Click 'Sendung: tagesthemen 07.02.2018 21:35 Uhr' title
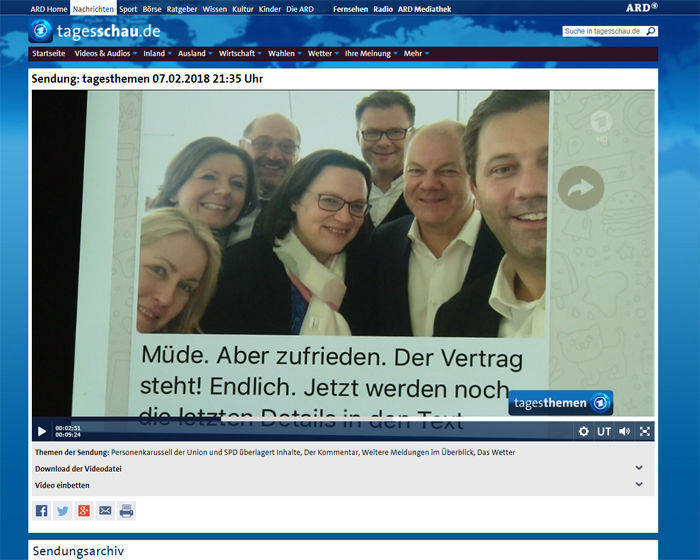The height and width of the screenshot is (560, 700). coord(147,79)
